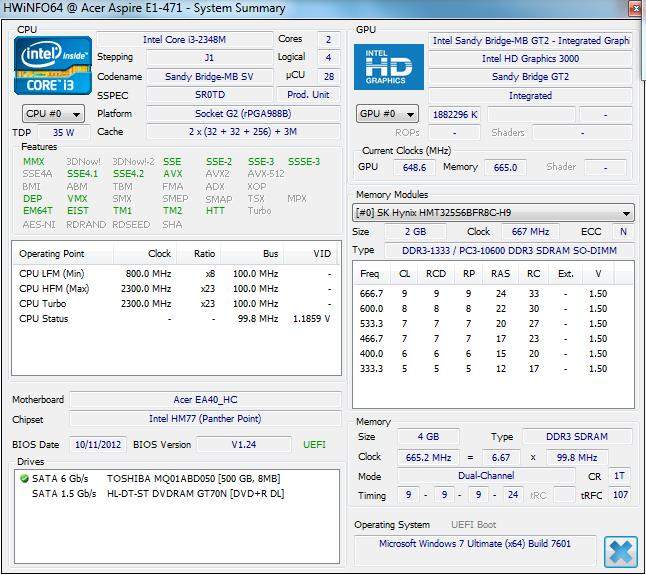
Task: Click the Dual-Channel mode field
Action: pos(486,476)
